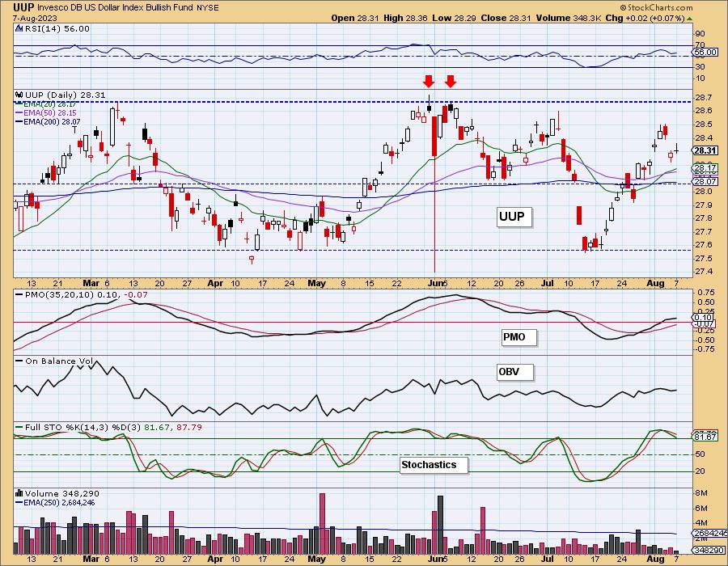Click the blue EMA(250) volume legend marker
The width and height of the screenshot is (728, 566).
click(x=19, y=502)
